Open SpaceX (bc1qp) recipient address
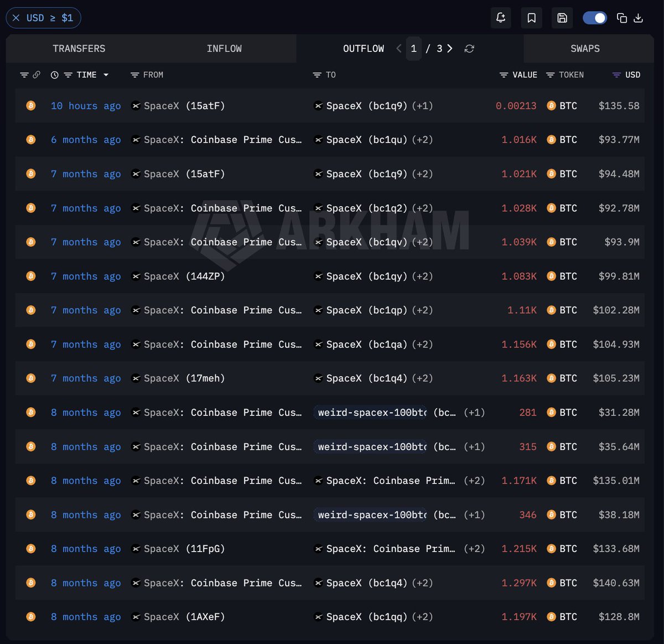Viewport: 664px width, 644px height. [367, 310]
